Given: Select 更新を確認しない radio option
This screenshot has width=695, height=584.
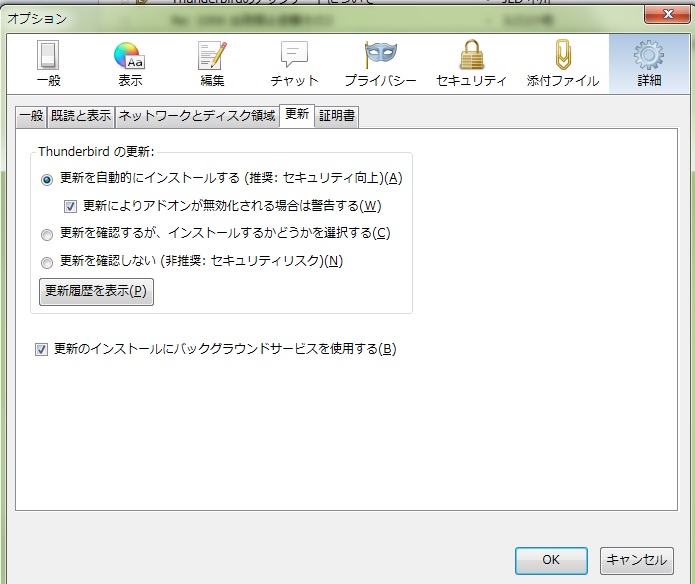Looking at the screenshot, I should pos(47,262).
